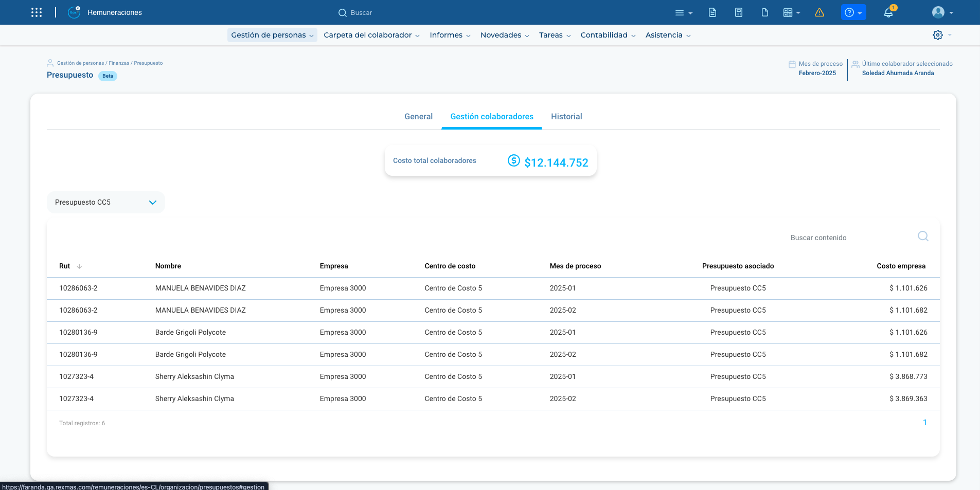Image resolution: width=980 pixels, height=490 pixels.
Task: Click the search magnifier icon in top bar
Action: tap(343, 13)
